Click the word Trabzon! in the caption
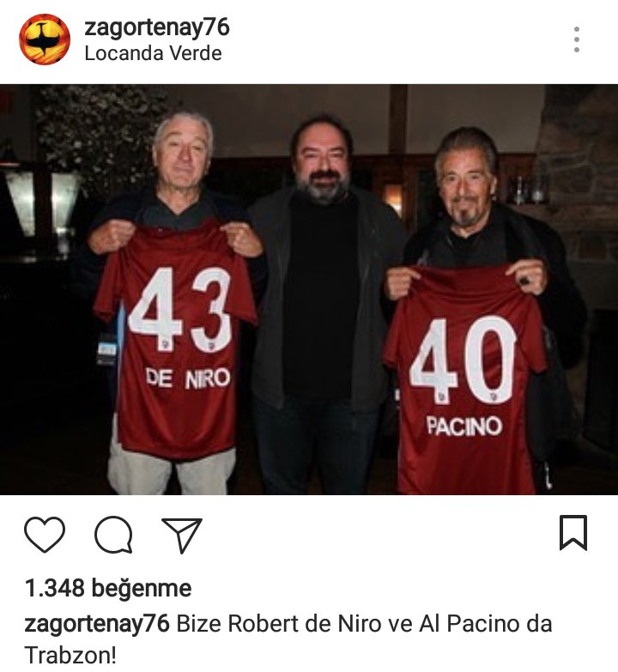 point(70,656)
